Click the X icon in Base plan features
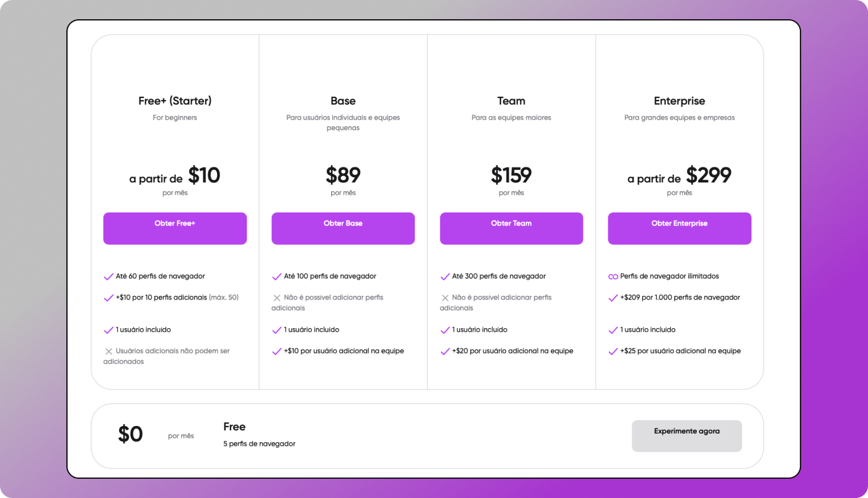Viewport: 868px width, 498px height. coord(277,298)
